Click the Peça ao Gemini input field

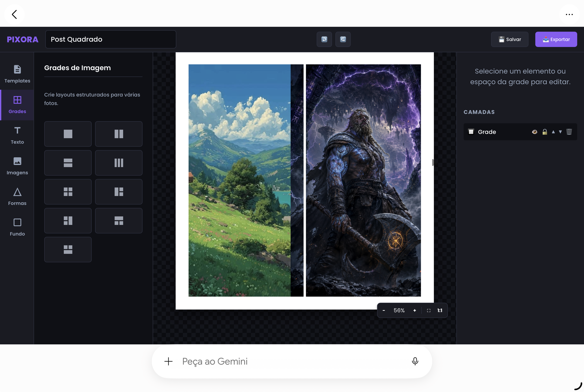pos(292,361)
